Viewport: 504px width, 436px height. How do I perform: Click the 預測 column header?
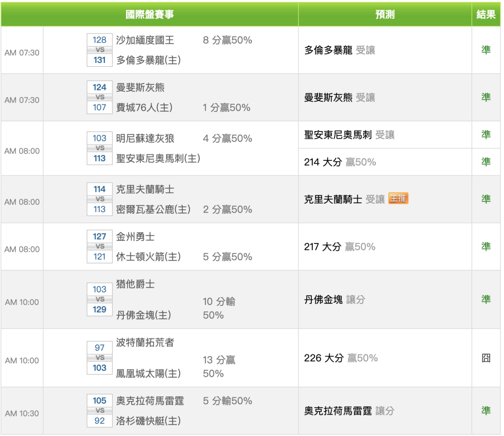pyautogui.click(x=385, y=14)
